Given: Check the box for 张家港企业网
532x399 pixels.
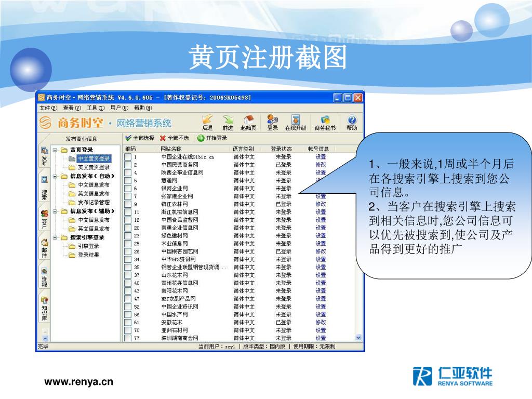Looking at the screenshot, I should click(128, 196).
